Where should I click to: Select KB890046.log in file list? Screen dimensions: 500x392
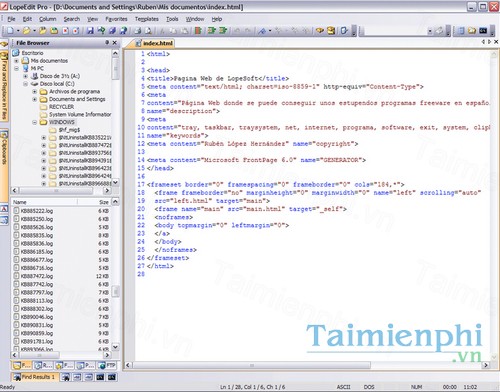37,317
